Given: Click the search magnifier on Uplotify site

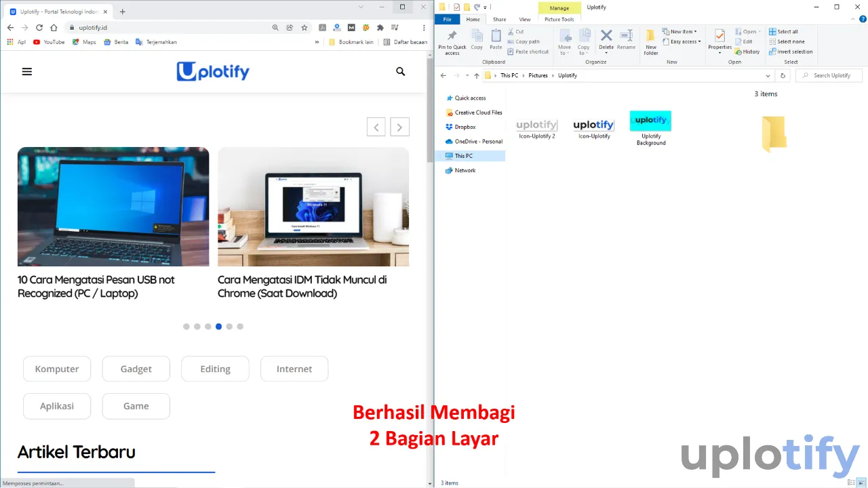Looking at the screenshot, I should point(401,71).
